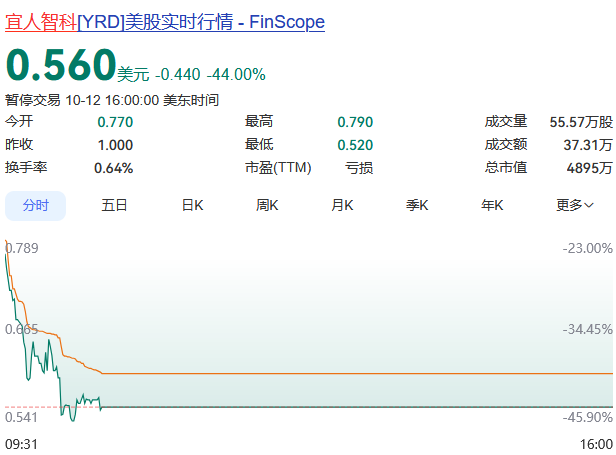616x455 pixels.
Task: Click the 最低 value 0.520
Action: point(355,145)
